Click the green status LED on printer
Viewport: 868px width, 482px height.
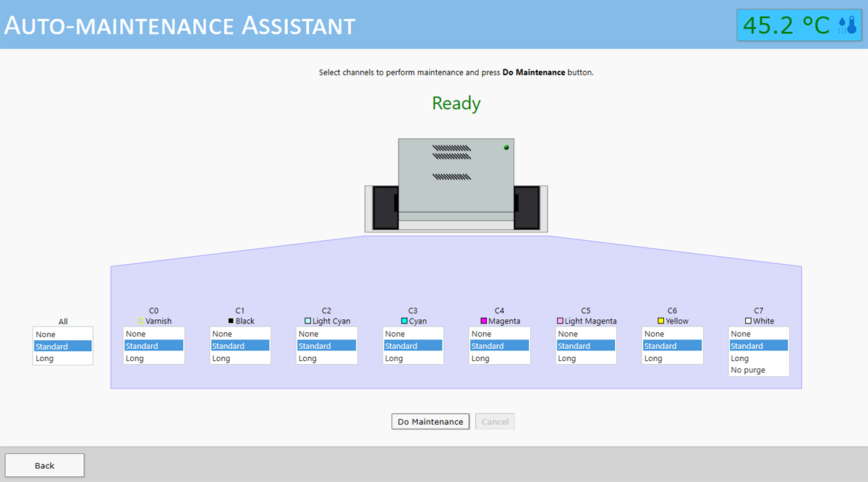point(506,148)
